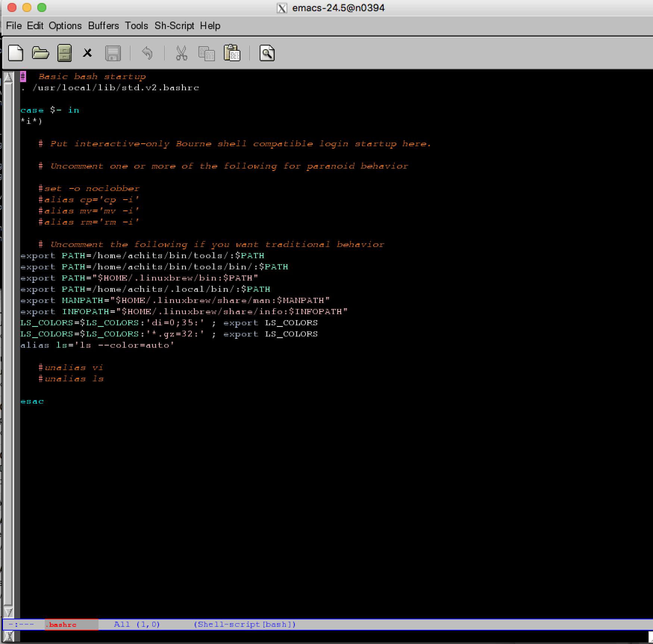Click the "#alias mv='mv -i'" line

89,211
